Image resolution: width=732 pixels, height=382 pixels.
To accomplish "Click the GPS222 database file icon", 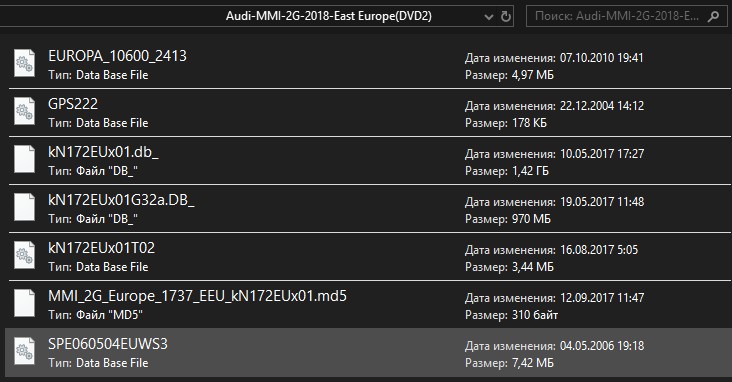I will [x=24, y=111].
